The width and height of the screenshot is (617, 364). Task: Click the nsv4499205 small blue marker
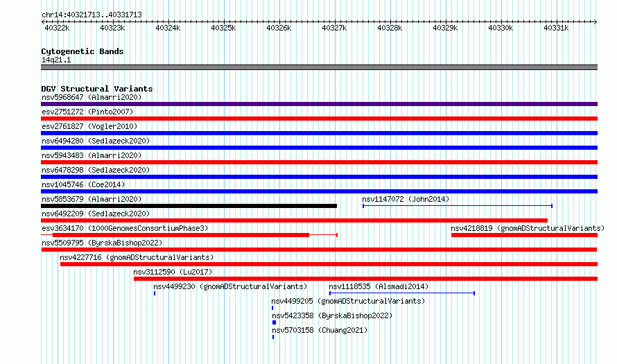pos(272,308)
